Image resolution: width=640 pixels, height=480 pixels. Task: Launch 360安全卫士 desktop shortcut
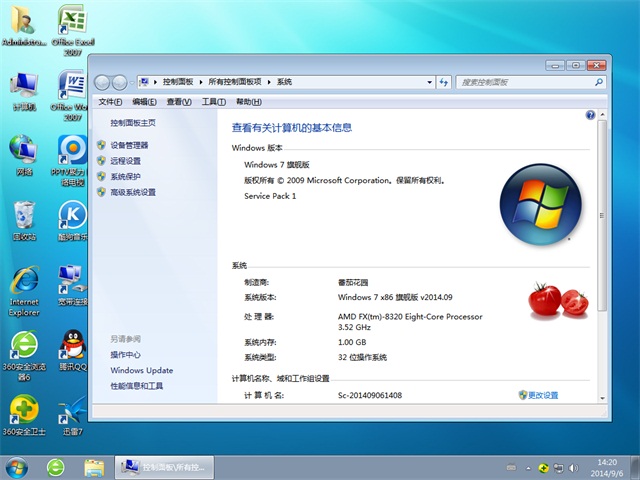(24, 415)
